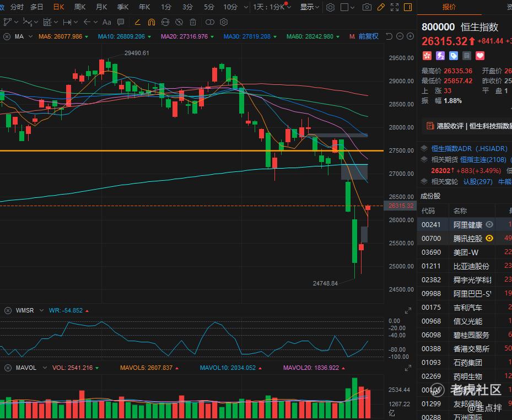Click the purple lightning icon
Viewport: 512px width, 420px height.
pyautogui.click(x=440, y=56)
